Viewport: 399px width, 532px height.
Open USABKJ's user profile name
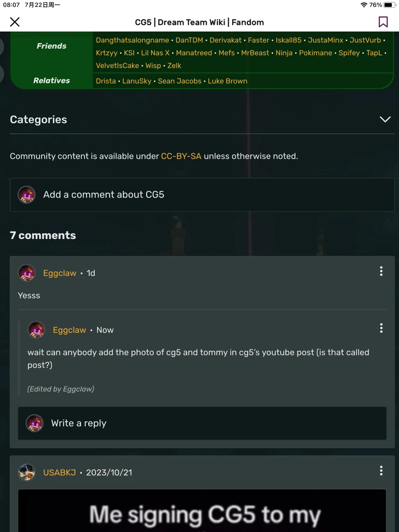point(59,472)
